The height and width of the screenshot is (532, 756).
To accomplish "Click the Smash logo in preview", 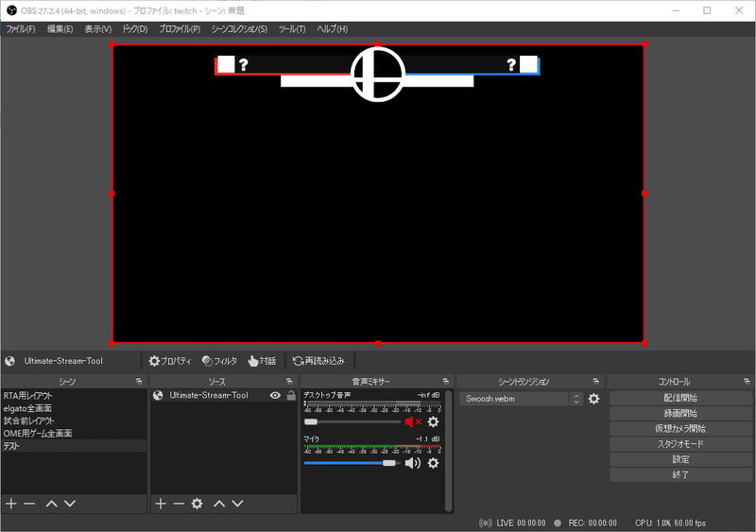I will click(x=377, y=74).
